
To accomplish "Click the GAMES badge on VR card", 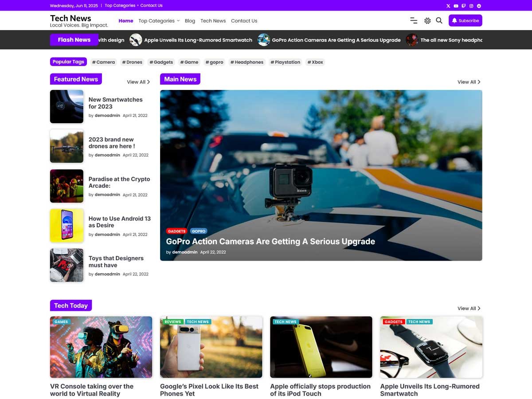I will tap(61, 322).
